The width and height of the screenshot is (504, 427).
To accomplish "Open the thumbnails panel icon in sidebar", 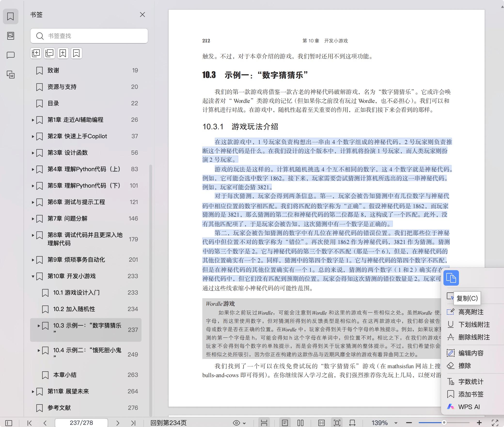I will click(11, 36).
